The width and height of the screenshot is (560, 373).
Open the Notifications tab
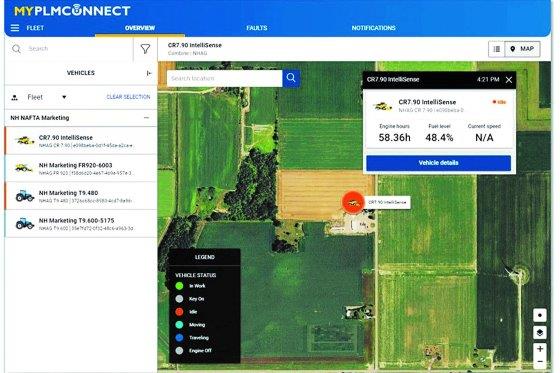[374, 28]
